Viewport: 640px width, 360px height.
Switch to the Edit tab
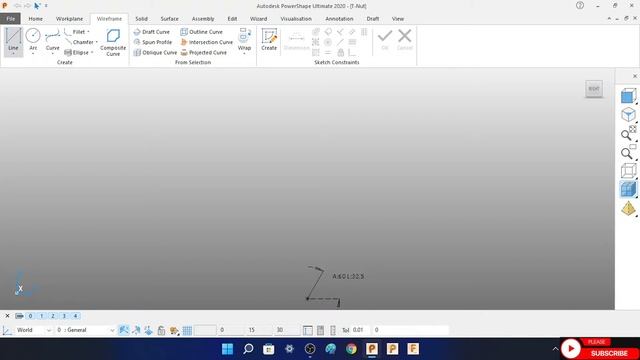coord(232,19)
